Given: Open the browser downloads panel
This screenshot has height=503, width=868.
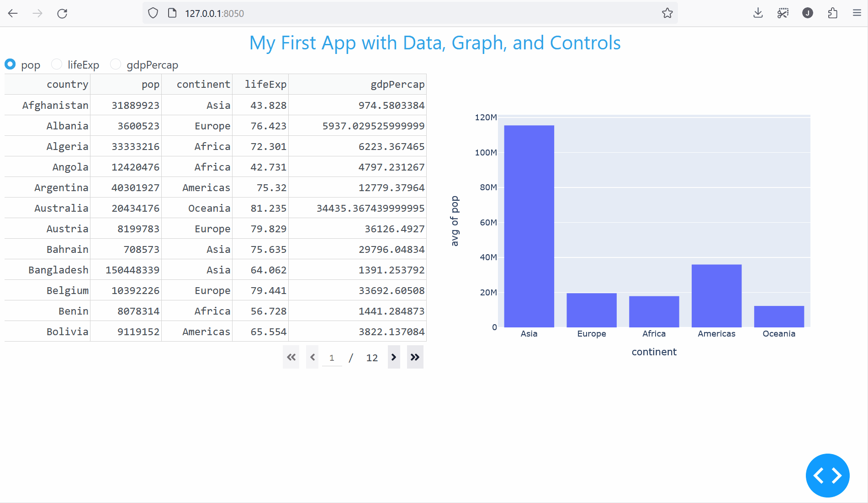Looking at the screenshot, I should point(758,13).
